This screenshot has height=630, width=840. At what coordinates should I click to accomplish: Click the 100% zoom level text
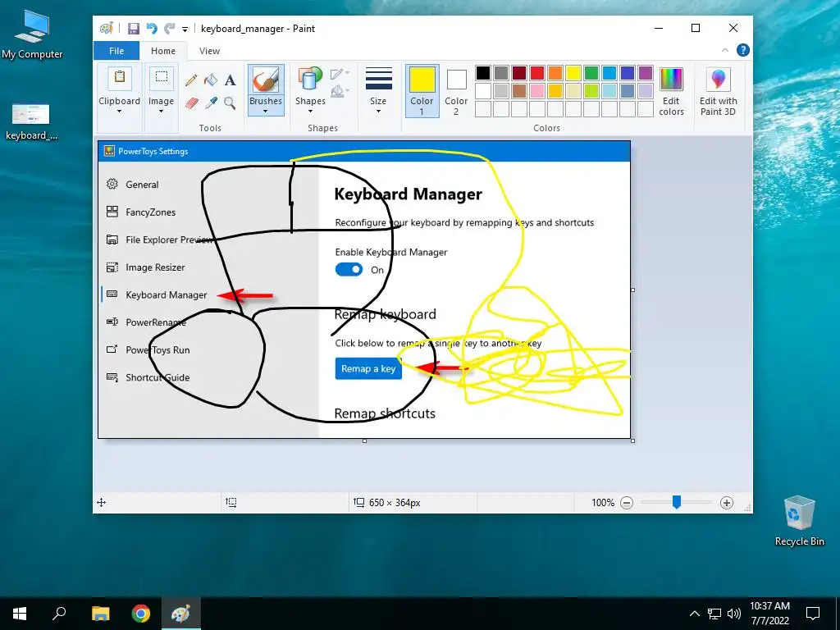pos(603,503)
